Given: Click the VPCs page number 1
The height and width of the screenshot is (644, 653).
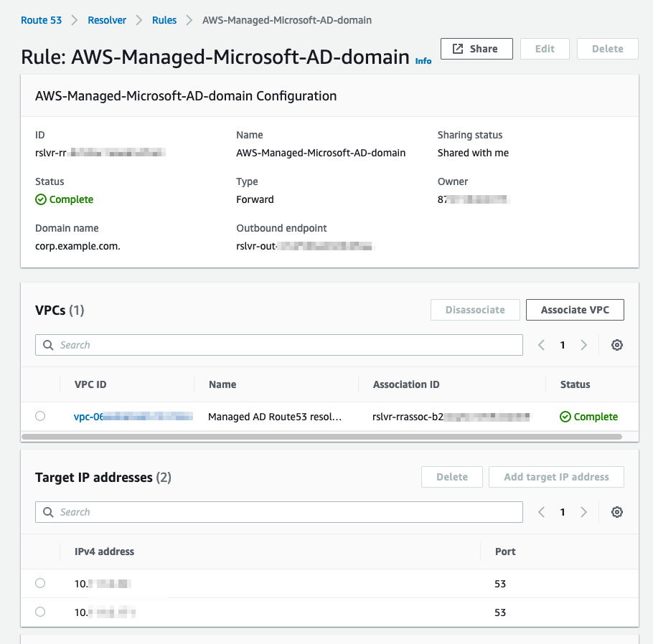Looking at the screenshot, I should pos(563,345).
